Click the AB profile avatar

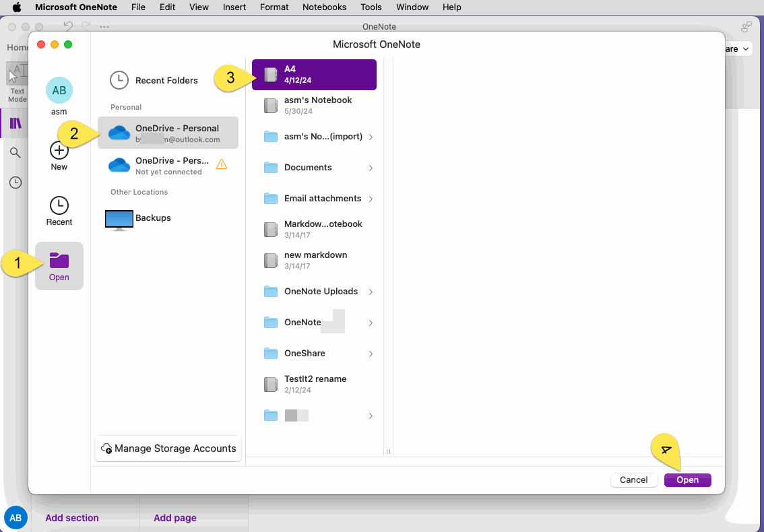tap(59, 90)
